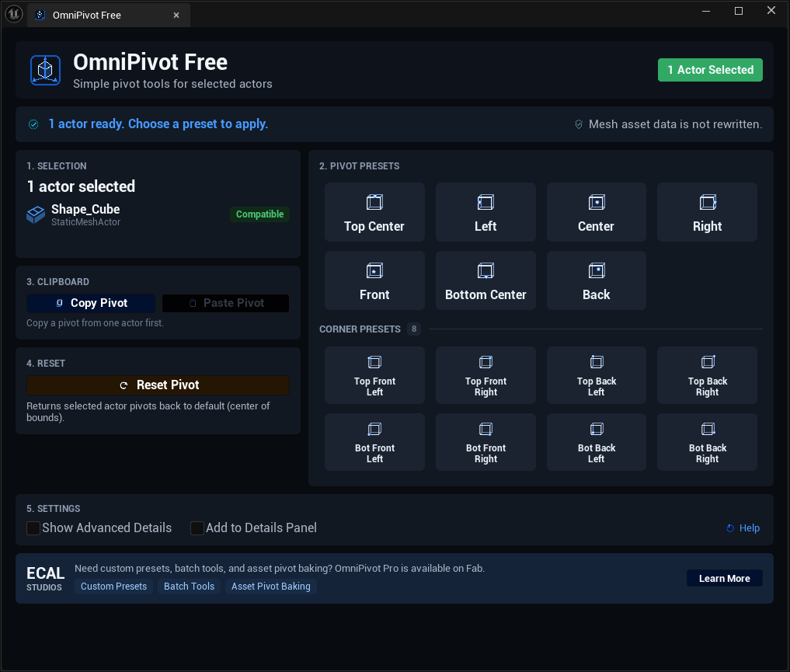Viewport: 790px width, 672px height.
Task: Click the Reset Pivot button
Action: [158, 385]
